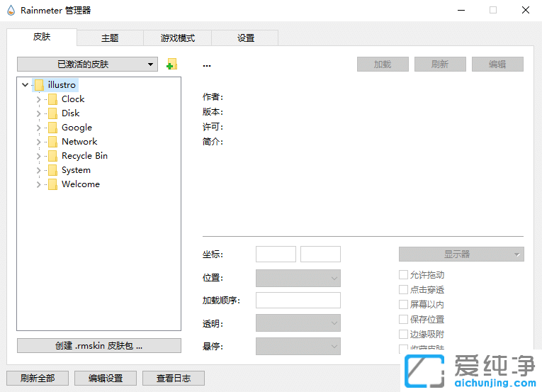
Task: Expand the Google tree node
Action: coord(38,128)
